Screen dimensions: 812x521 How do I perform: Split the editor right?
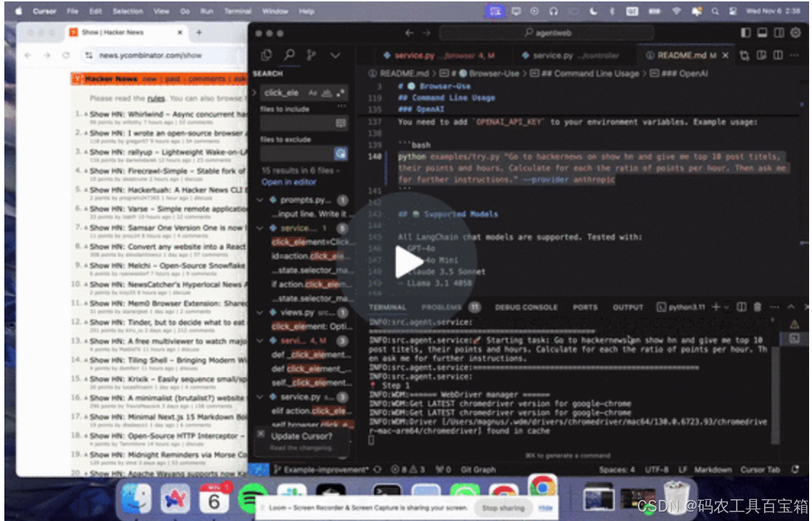tap(778, 55)
